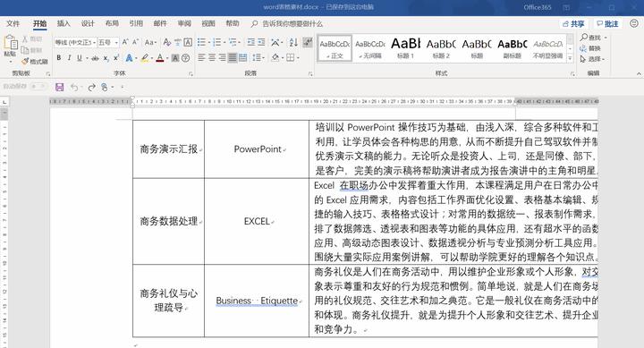
Task: Click the enclosed character circle icon
Action: tap(186, 58)
